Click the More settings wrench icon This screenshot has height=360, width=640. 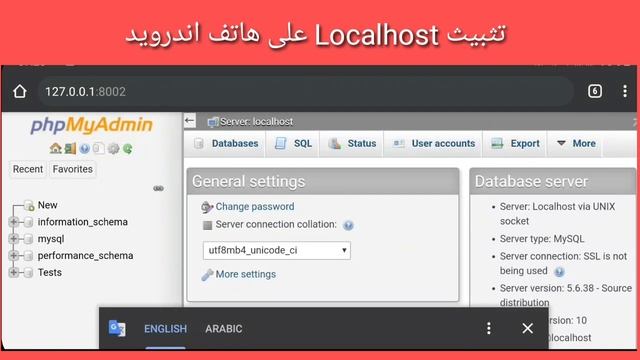207,275
